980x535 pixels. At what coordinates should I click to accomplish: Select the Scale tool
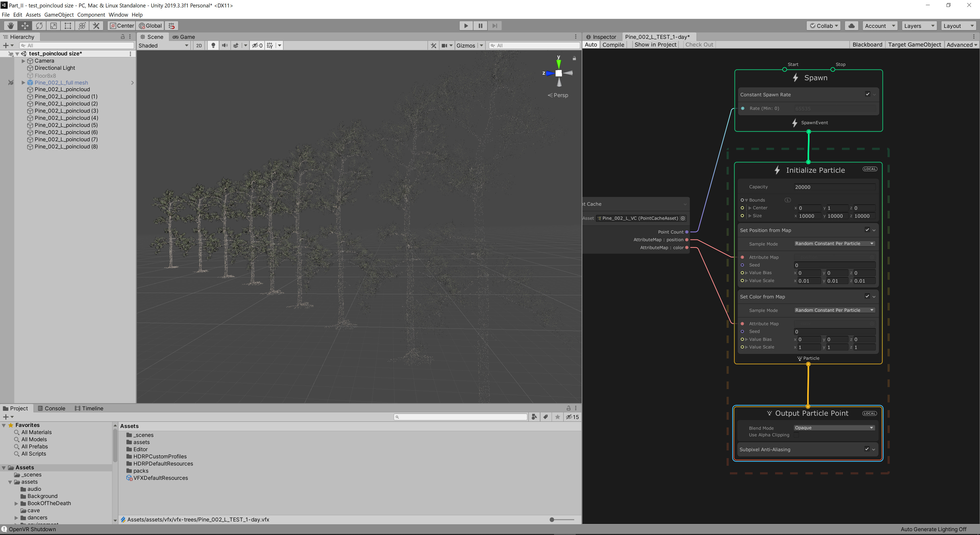click(x=53, y=26)
